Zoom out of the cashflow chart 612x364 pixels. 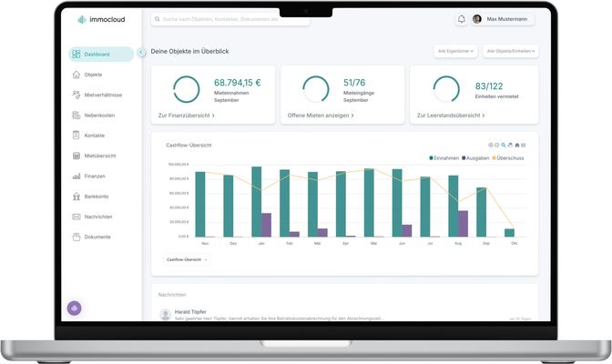click(x=497, y=145)
